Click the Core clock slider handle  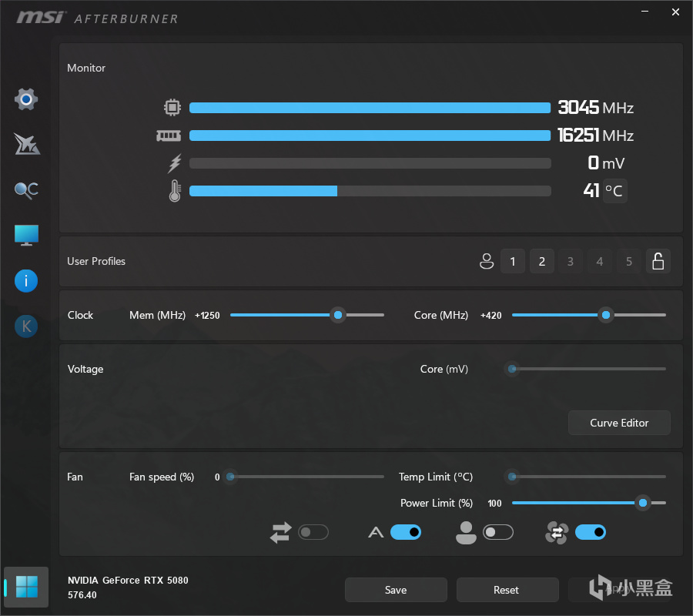pyautogui.click(x=606, y=315)
